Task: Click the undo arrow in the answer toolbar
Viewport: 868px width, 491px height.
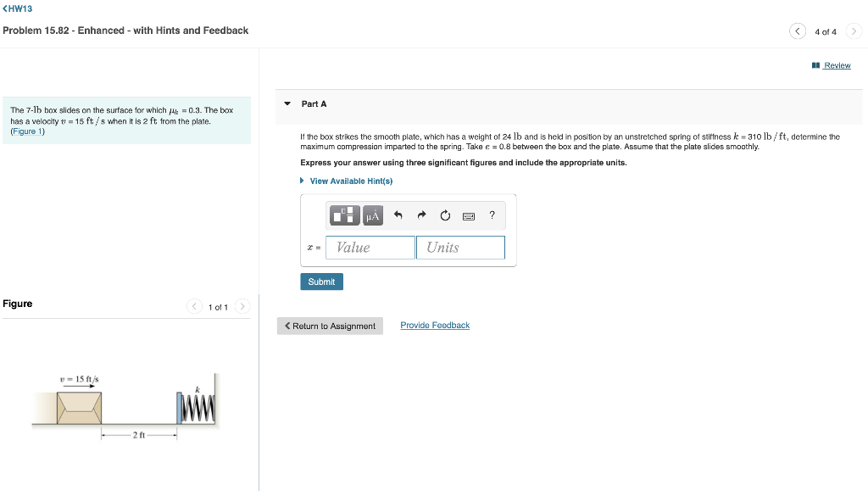Action: click(x=398, y=215)
